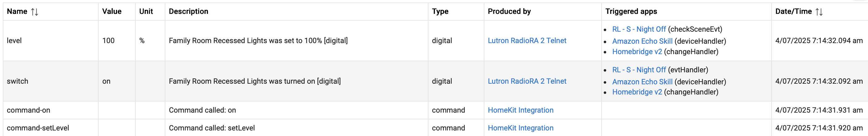
Task: Sort by Date/Time using arrows icon
Action: click(819, 12)
